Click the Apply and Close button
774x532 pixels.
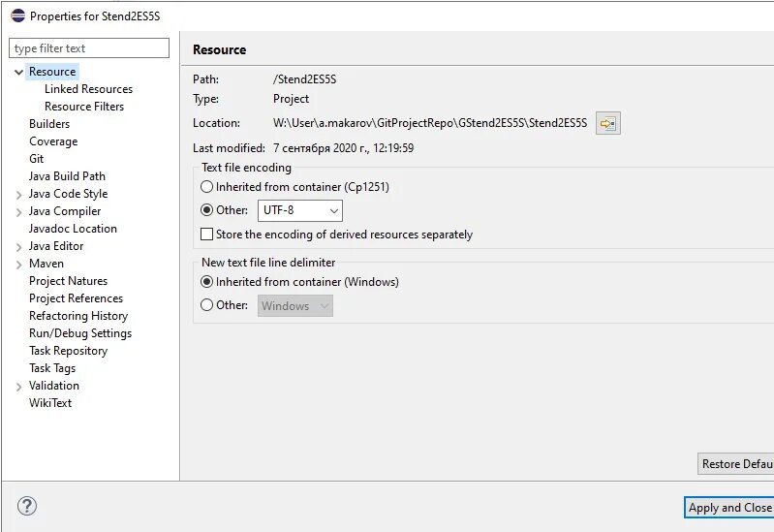click(729, 508)
